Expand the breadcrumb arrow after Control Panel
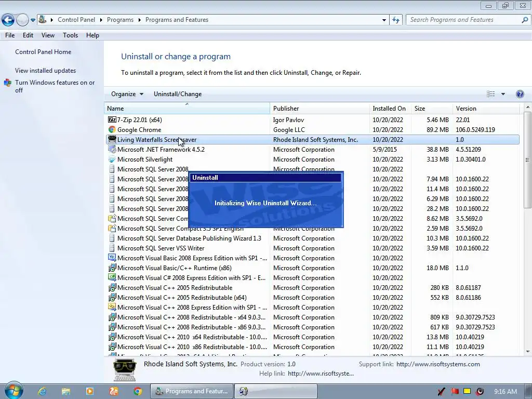Viewport: 532px width, 399px height. tap(101, 20)
